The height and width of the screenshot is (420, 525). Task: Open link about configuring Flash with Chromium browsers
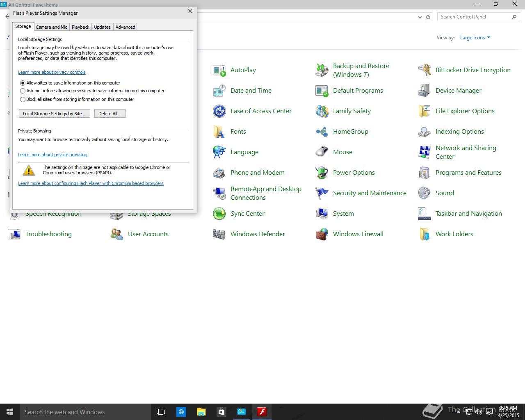click(x=91, y=183)
